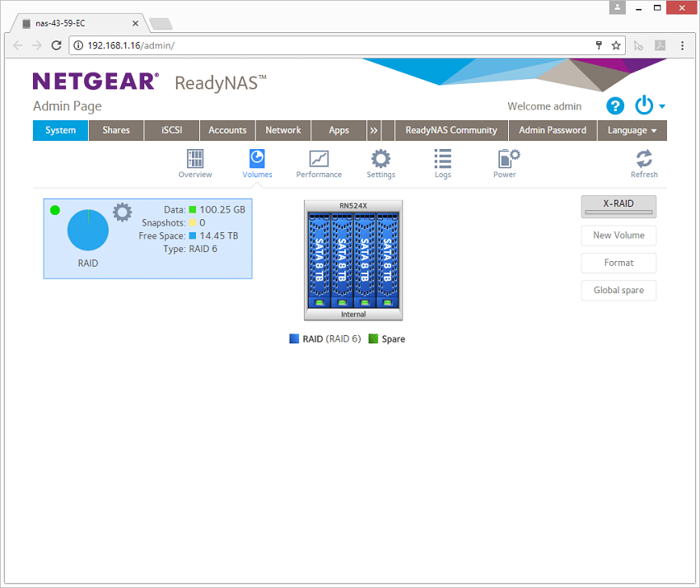
Task: Switch to the Network tab
Action: (283, 130)
